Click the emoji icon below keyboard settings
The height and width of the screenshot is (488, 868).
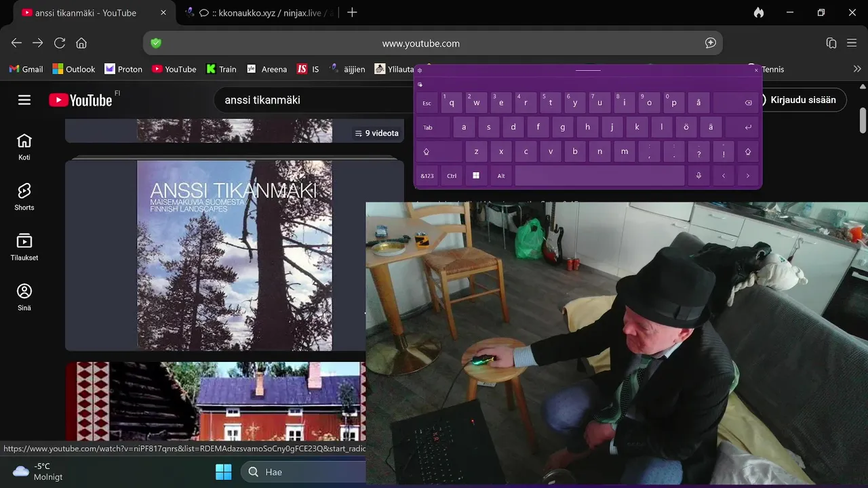(420, 85)
